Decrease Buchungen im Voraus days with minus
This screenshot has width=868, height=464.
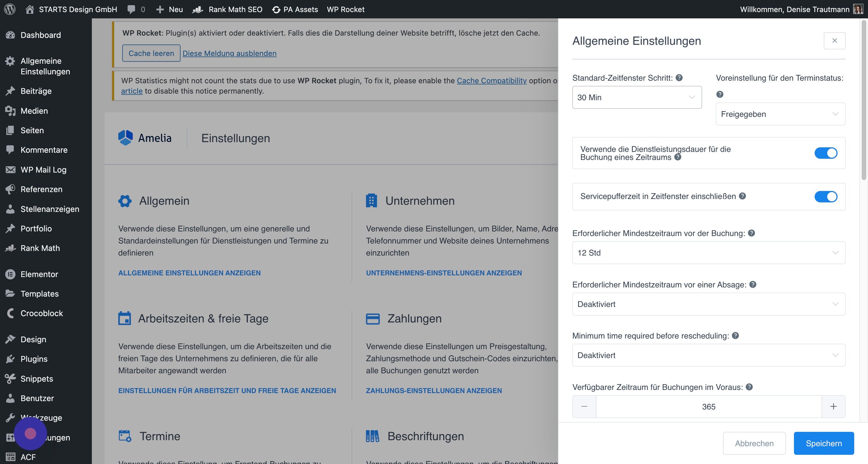(x=584, y=406)
